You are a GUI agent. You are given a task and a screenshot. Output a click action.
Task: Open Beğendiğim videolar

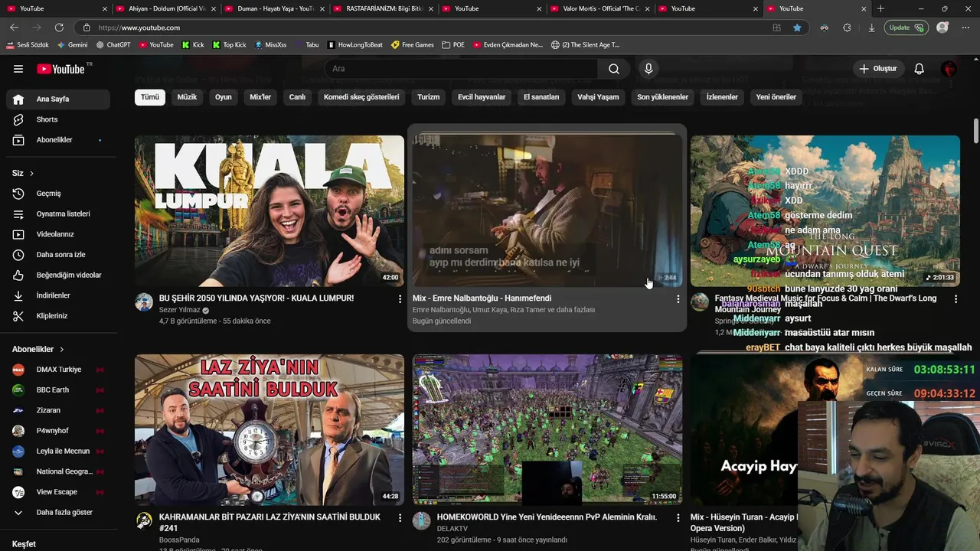point(58,275)
